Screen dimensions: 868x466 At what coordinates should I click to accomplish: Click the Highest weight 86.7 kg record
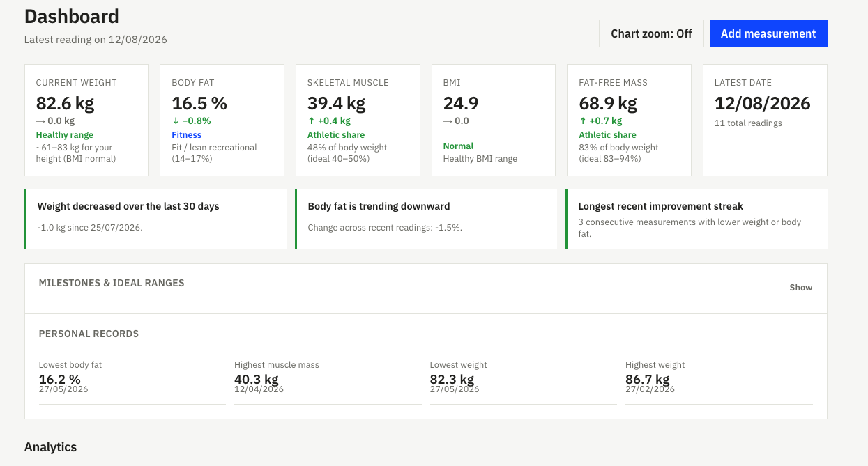(719, 381)
